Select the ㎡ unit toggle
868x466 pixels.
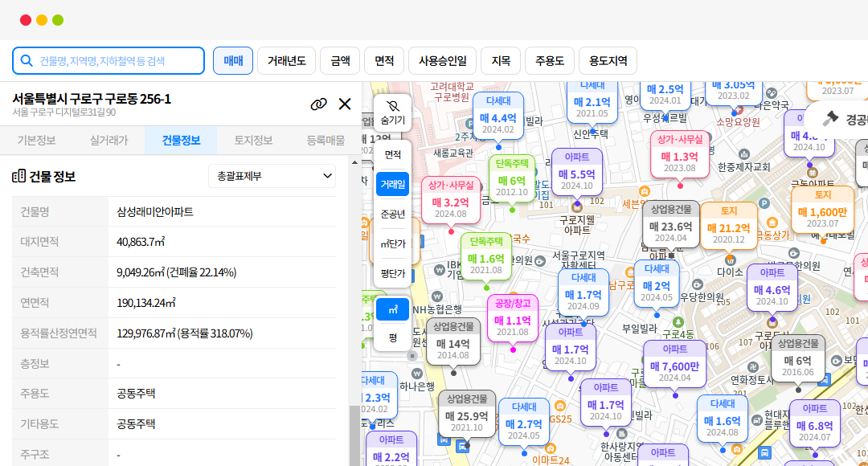click(x=392, y=309)
